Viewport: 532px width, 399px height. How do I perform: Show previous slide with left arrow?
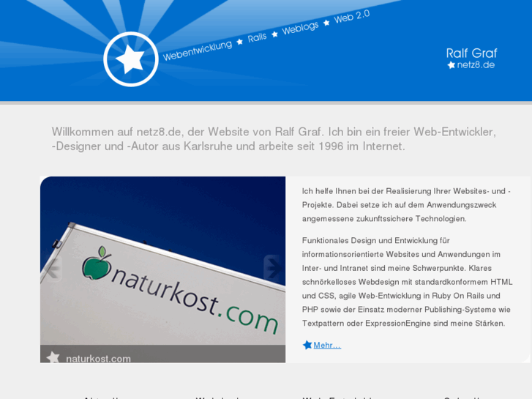click(53, 269)
